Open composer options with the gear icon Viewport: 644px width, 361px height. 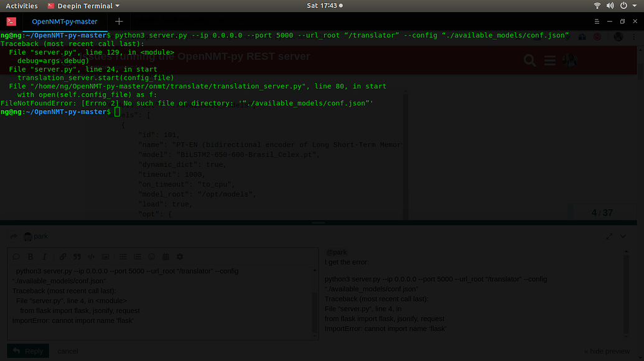(179, 256)
